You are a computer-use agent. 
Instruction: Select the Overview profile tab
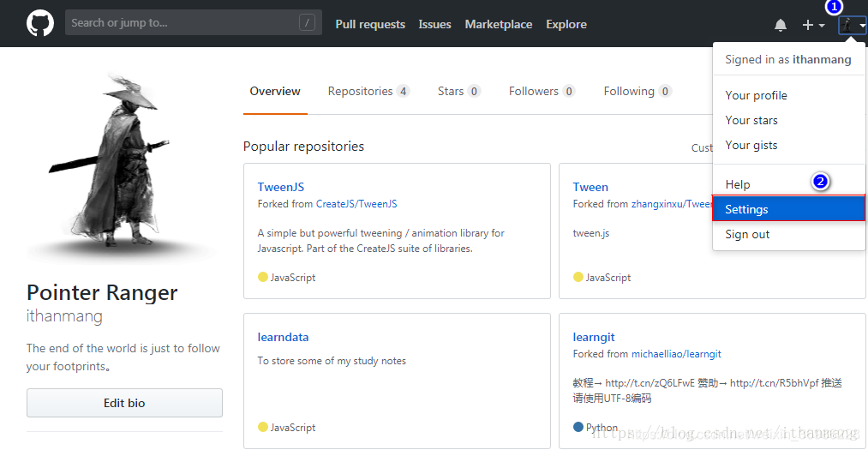(275, 92)
